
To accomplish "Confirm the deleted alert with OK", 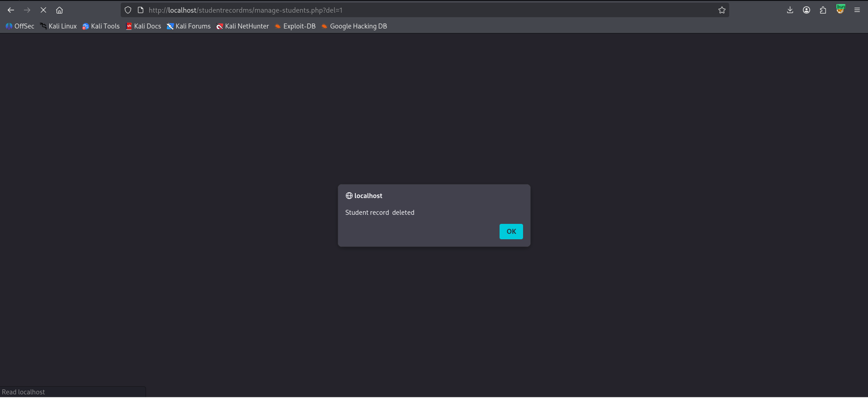I will click(511, 232).
